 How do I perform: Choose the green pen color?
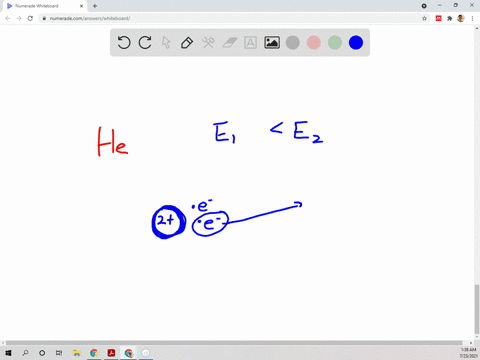(x=335, y=43)
